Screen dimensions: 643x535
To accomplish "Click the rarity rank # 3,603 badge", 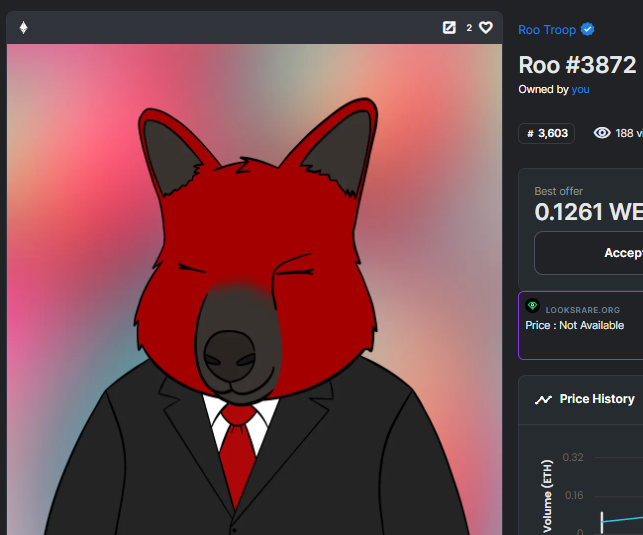I will point(547,133).
